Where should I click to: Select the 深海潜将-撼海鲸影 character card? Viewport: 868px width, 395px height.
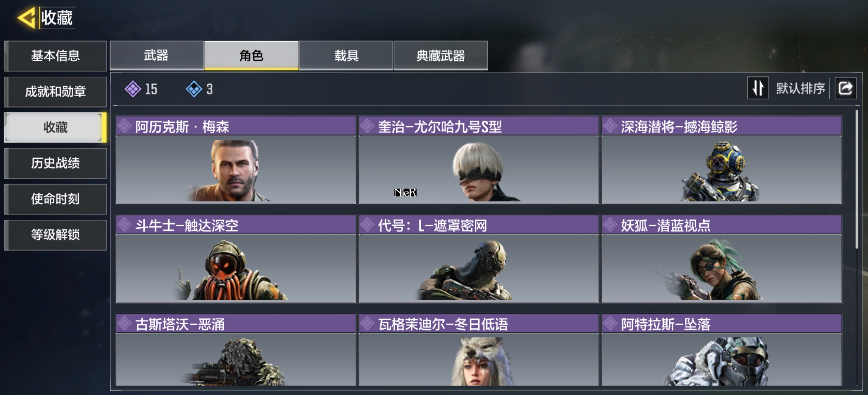pyautogui.click(x=722, y=160)
